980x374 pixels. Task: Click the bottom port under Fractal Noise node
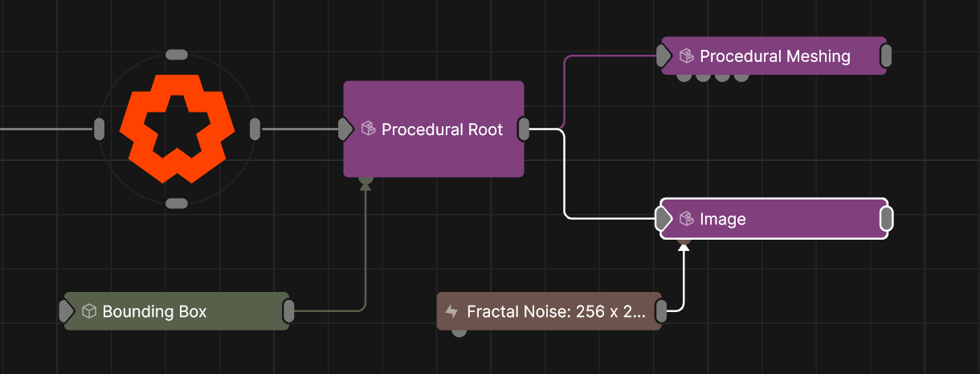(459, 331)
